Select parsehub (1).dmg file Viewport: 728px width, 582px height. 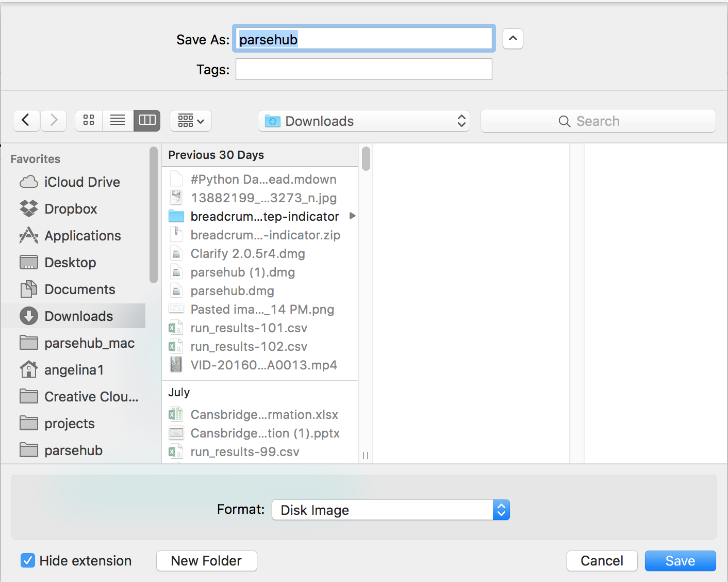260,272
